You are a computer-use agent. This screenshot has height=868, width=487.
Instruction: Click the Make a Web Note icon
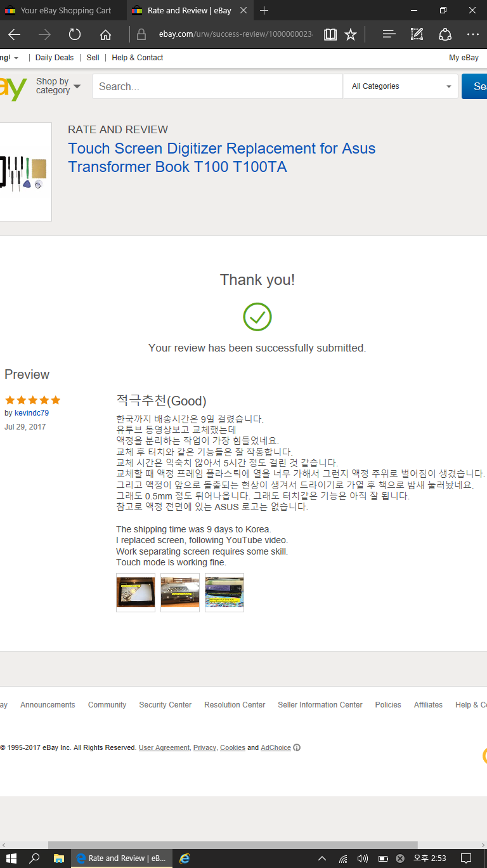point(417,34)
